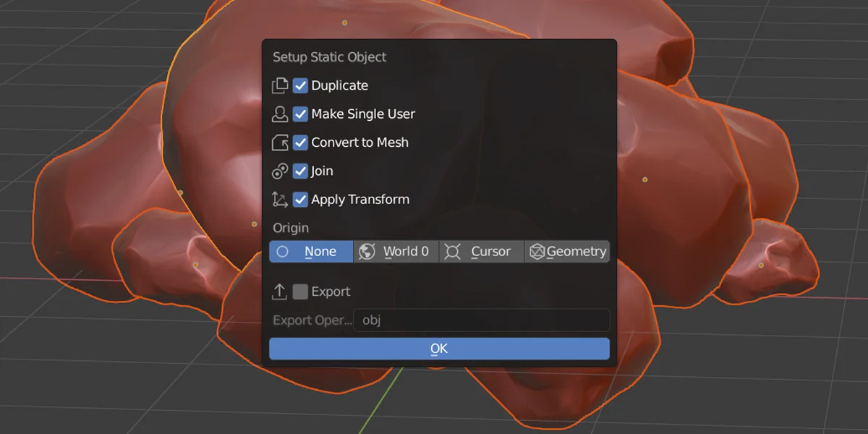Click the crosshair icon on Cursor
The height and width of the screenshot is (434, 868).
click(453, 251)
